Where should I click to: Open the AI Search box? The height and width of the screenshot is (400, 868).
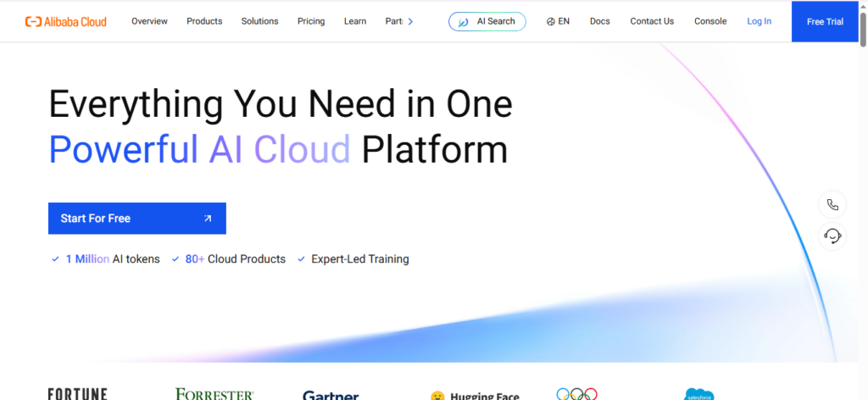(487, 21)
